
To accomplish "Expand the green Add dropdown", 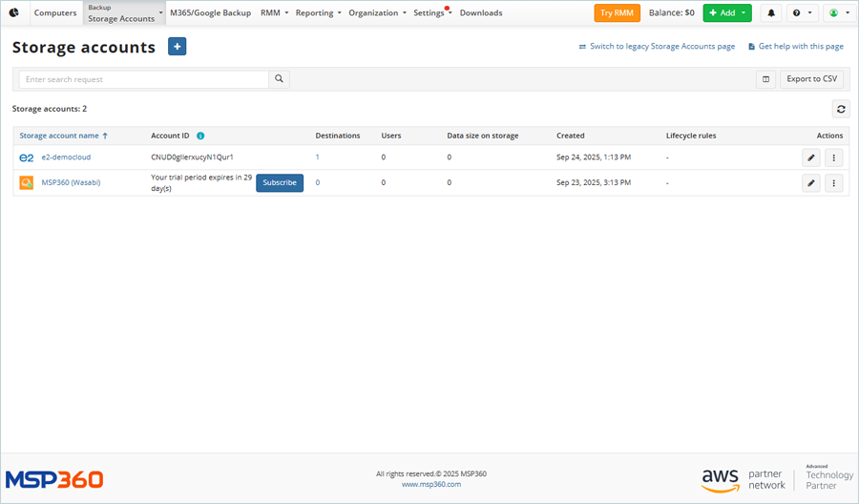I will point(727,13).
